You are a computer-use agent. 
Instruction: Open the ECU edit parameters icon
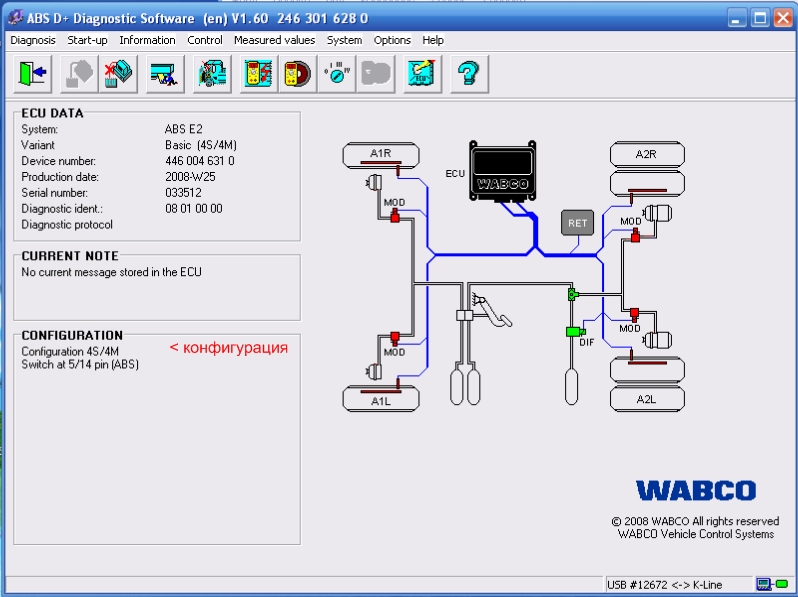(x=422, y=74)
